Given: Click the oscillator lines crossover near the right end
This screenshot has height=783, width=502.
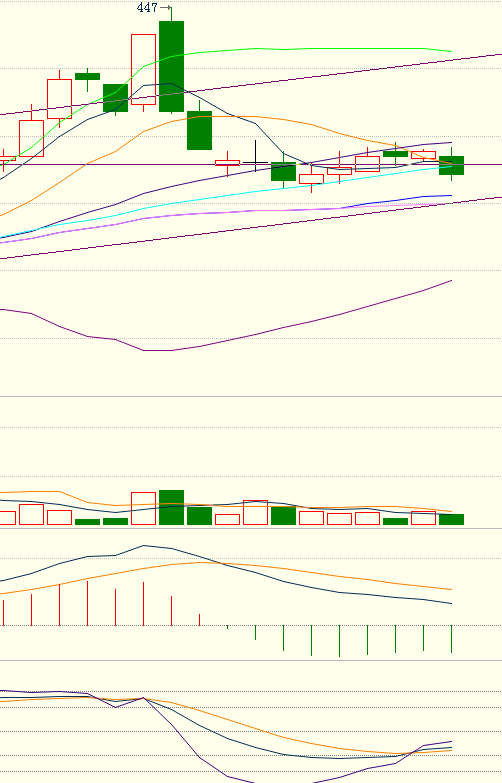Looking at the screenshot, I should tap(412, 752).
